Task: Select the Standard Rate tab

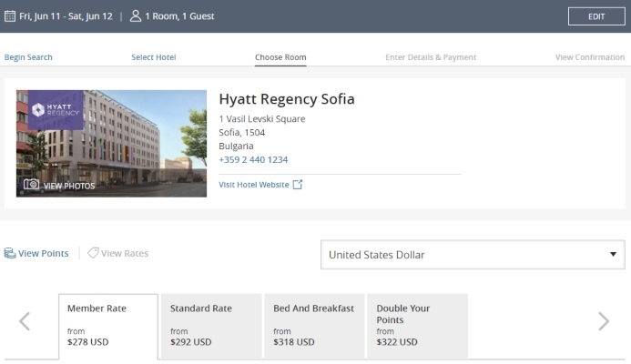Action: coord(211,327)
